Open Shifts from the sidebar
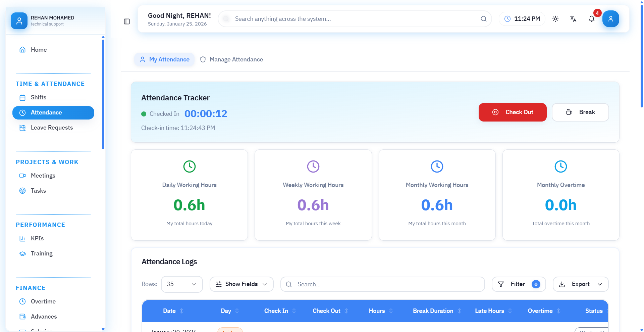 (39, 97)
